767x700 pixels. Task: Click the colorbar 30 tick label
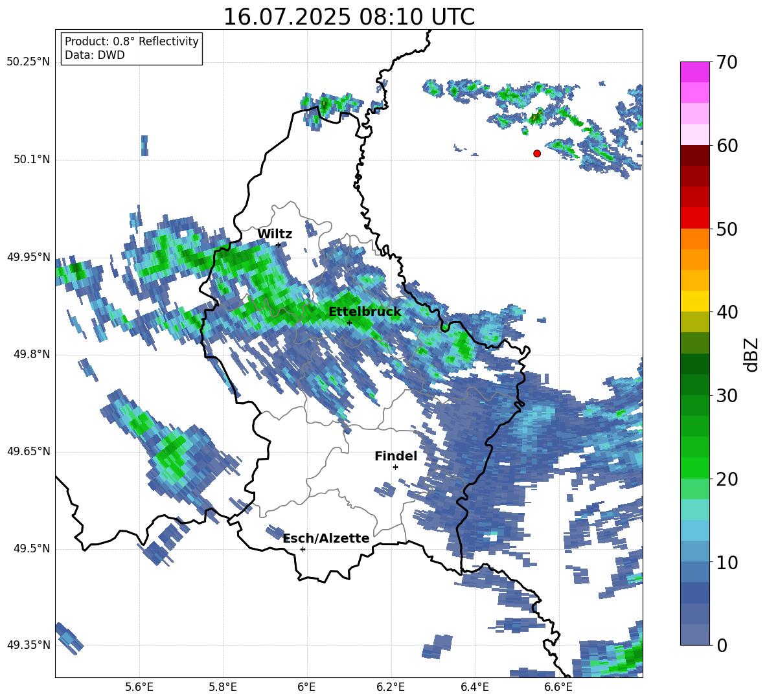727,396
